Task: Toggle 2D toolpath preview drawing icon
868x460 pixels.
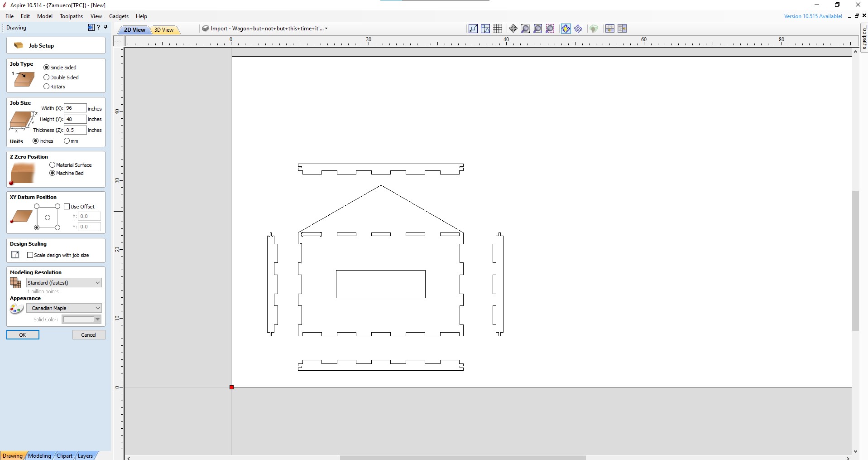Action: tap(566, 29)
